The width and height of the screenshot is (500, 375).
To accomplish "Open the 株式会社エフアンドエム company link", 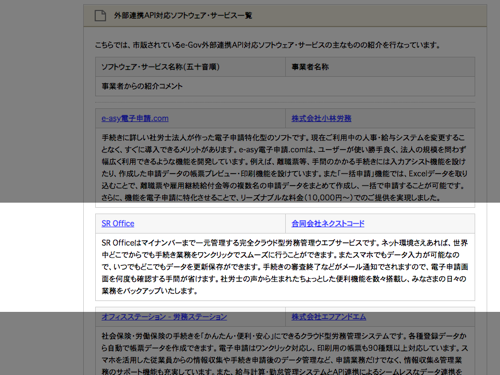I will pyautogui.click(x=329, y=317).
